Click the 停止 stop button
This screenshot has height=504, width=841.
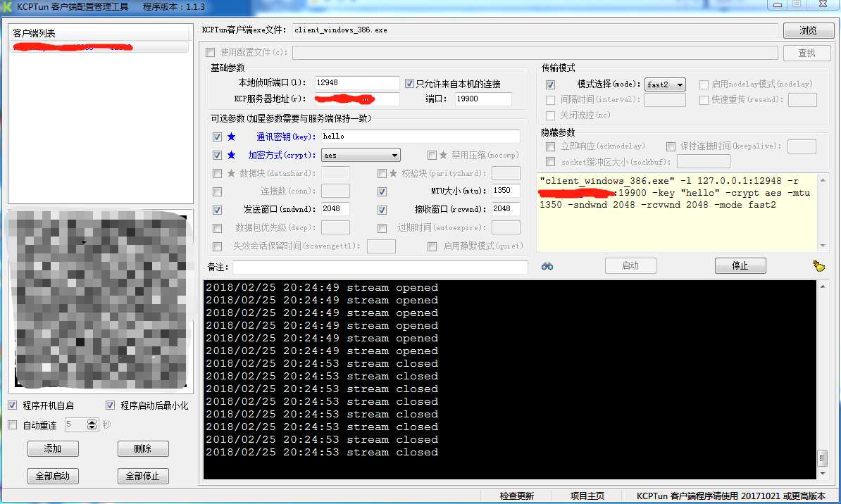coord(740,265)
